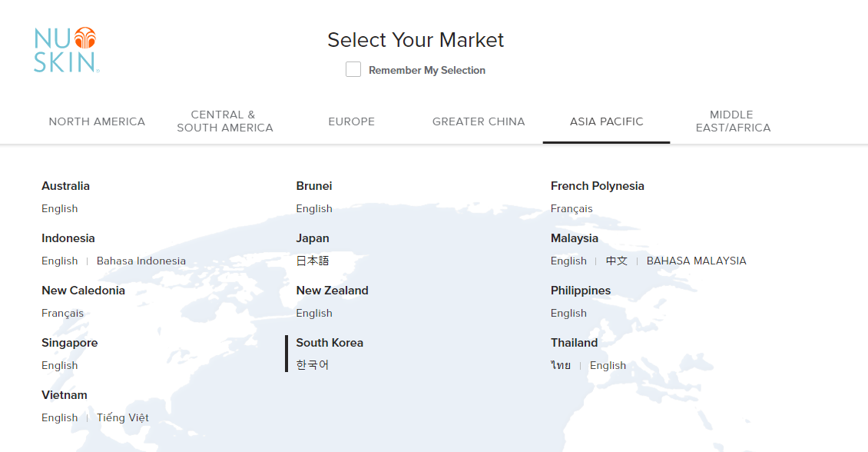Choose English under Singapore

click(x=60, y=366)
